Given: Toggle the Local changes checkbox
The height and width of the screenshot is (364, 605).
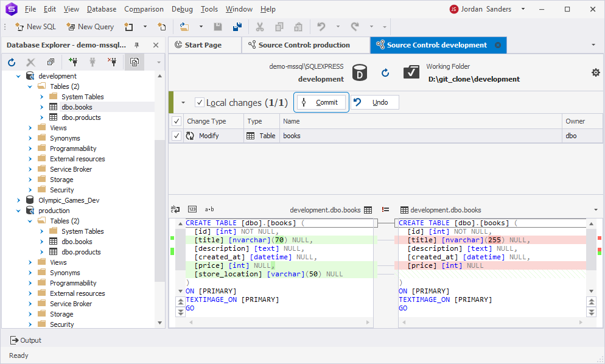Looking at the screenshot, I should click(x=200, y=102).
